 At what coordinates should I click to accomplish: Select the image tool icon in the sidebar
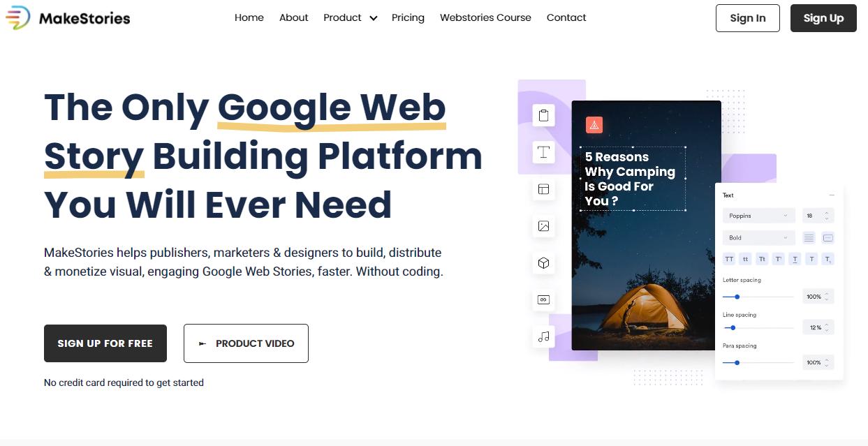544,226
